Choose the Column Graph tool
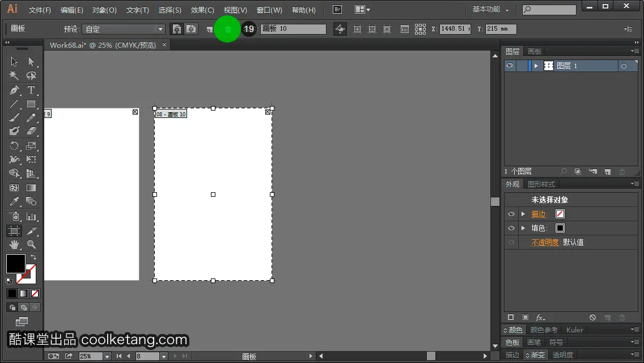Screen dimensions: 644x363 tap(31, 216)
